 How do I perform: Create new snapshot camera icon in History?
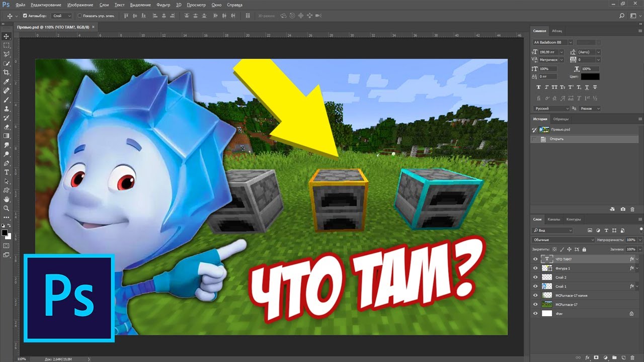tap(623, 209)
